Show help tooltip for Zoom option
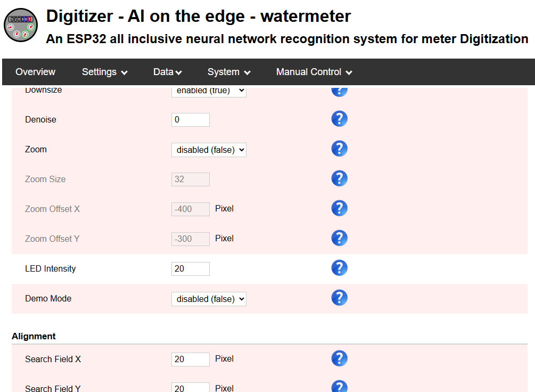Viewport: 535px width, 392px height. 339,149
